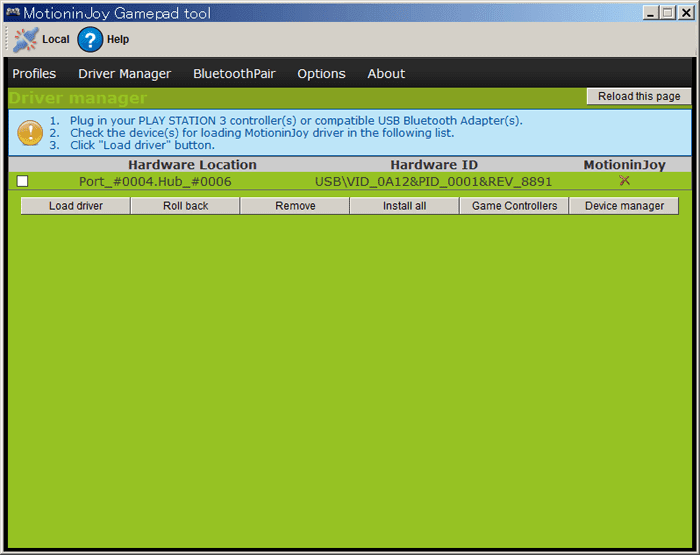
Task: Maximize the MotioninJoy Gamepad tool window
Action: (x=668, y=13)
